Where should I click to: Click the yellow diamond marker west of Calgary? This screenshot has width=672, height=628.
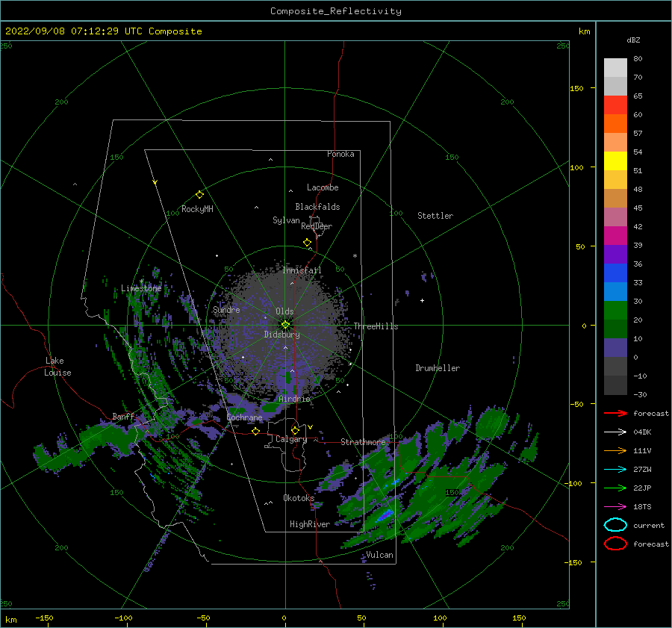coord(255,432)
